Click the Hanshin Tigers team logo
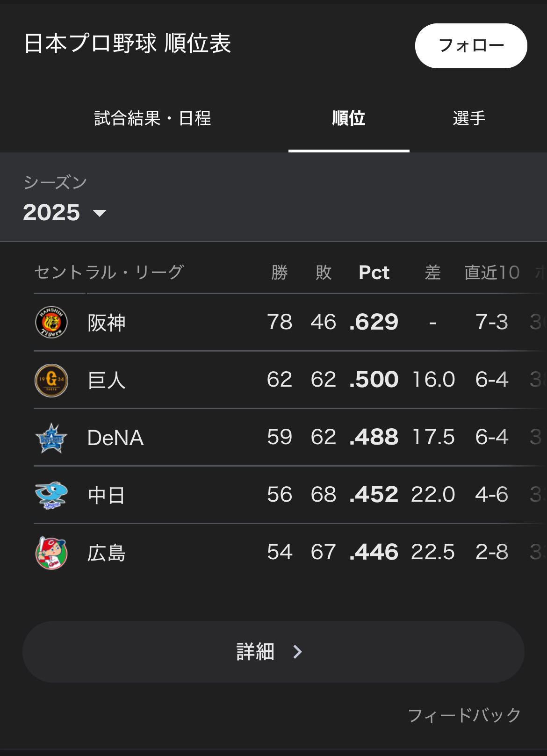Viewport: 547px width, 756px height. tap(51, 322)
